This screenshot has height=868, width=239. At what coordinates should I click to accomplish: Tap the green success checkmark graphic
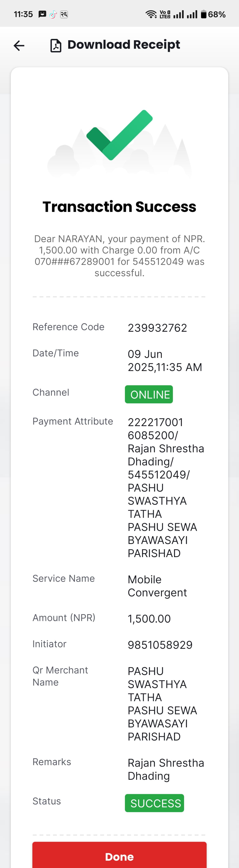tap(119, 135)
